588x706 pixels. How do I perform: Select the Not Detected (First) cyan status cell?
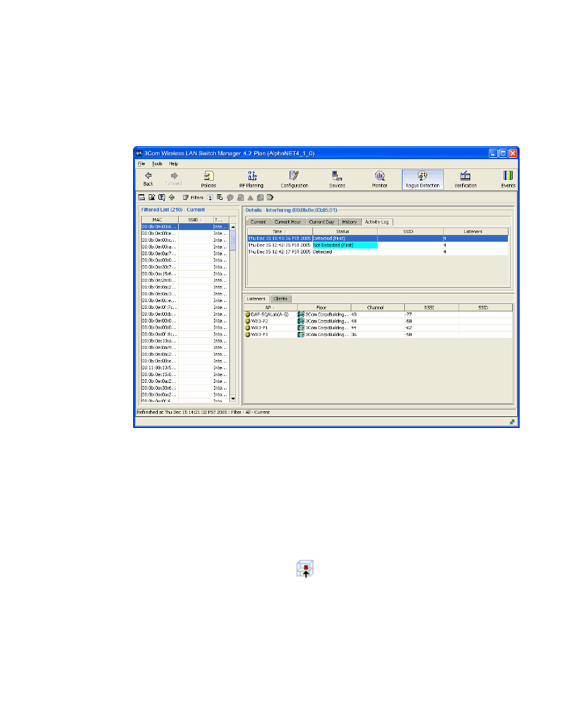click(345, 245)
